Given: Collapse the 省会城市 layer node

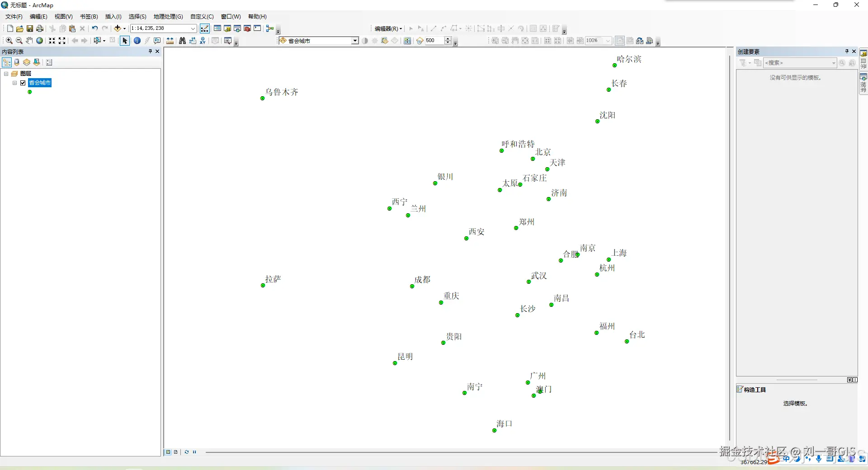Looking at the screenshot, I should pyautogui.click(x=15, y=83).
